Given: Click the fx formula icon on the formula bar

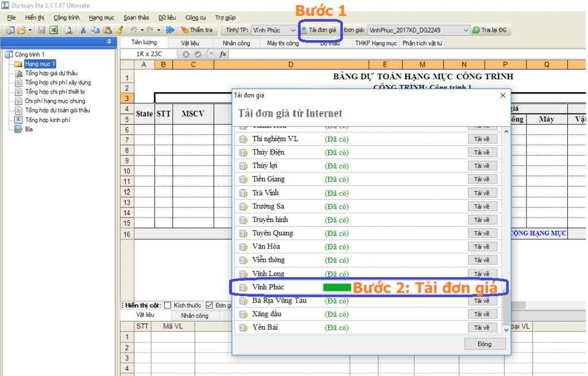Looking at the screenshot, I should coord(222,53).
